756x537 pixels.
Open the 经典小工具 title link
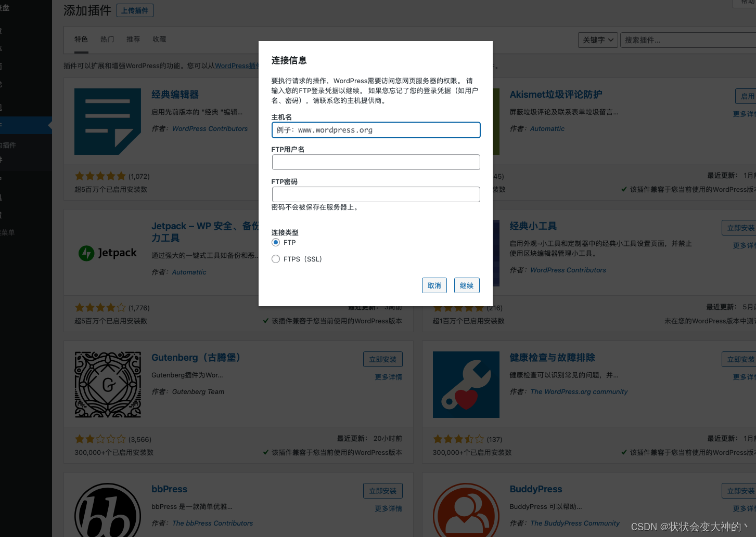(533, 226)
